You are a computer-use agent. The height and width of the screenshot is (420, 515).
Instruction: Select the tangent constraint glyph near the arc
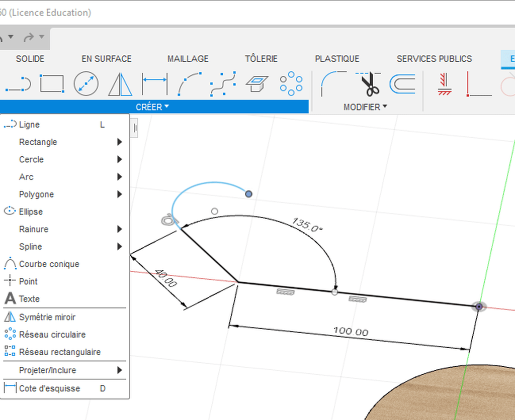point(168,220)
